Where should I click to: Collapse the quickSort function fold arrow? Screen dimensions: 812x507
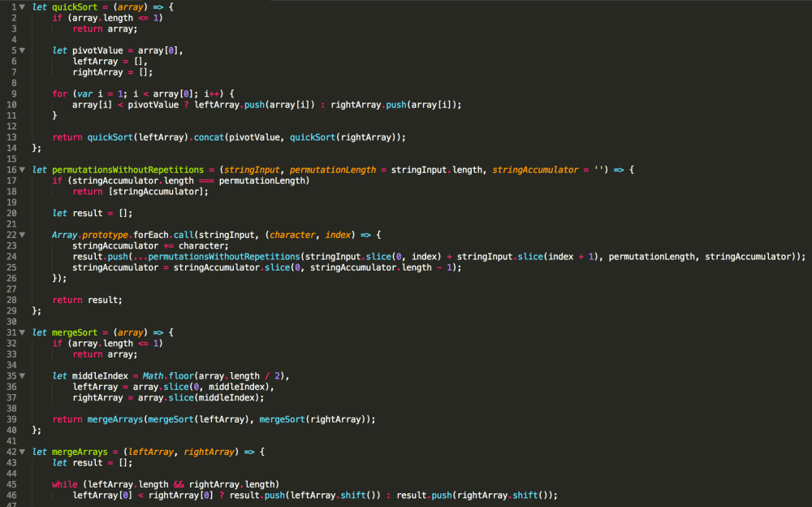pyautogui.click(x=22, y=7)
